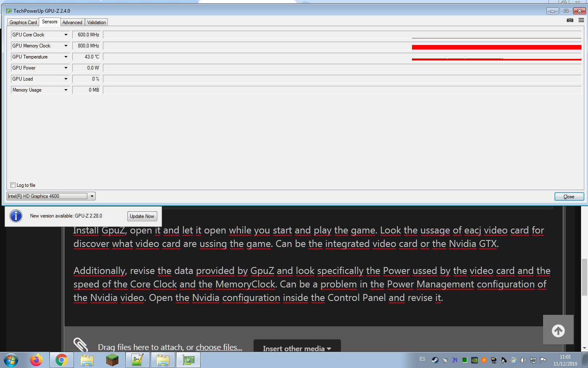
Task: Click the 43.0 °C temperature value
Action: (x=87, y=57)
